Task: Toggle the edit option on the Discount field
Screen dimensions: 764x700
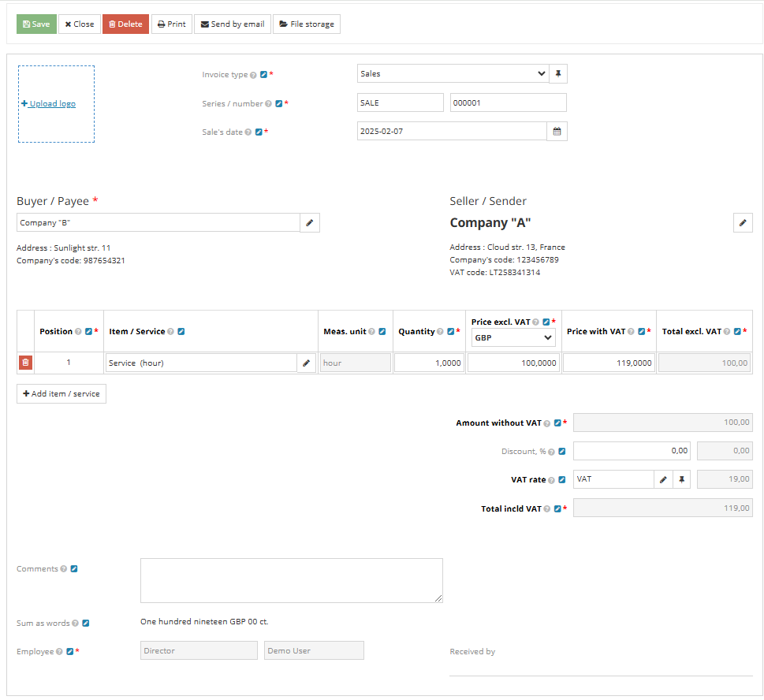Action: 560,450
